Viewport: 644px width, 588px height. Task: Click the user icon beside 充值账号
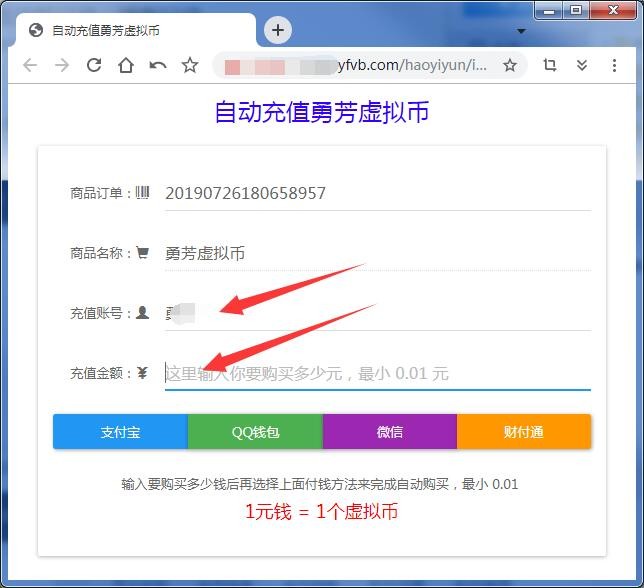click(143, 312)
